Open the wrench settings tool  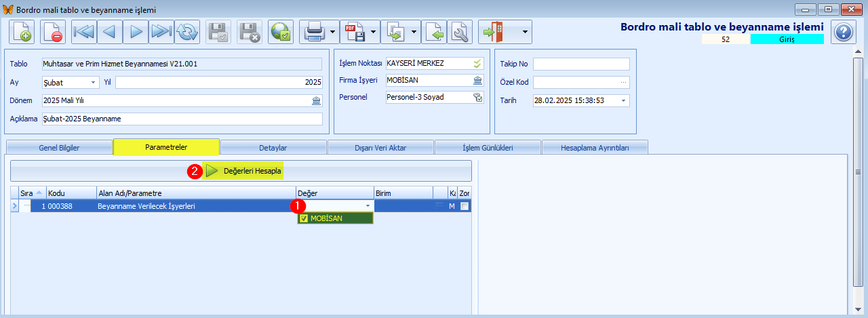pyautogui.click(x=460, y=32)
